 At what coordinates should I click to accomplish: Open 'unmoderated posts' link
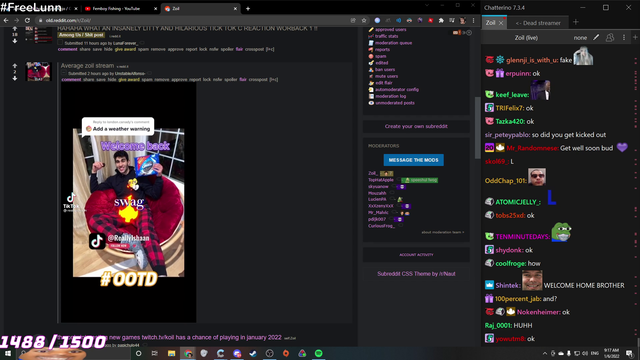[395, 103]
